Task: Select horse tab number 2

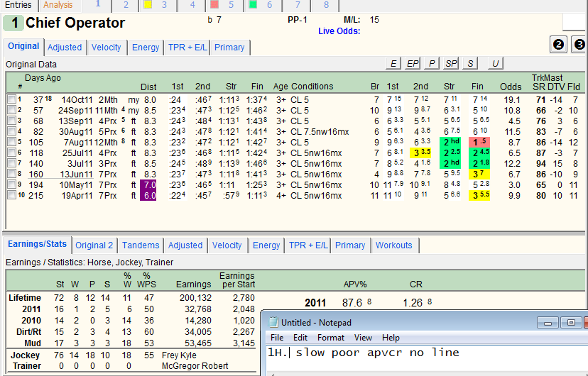Action: click(126, 5)
